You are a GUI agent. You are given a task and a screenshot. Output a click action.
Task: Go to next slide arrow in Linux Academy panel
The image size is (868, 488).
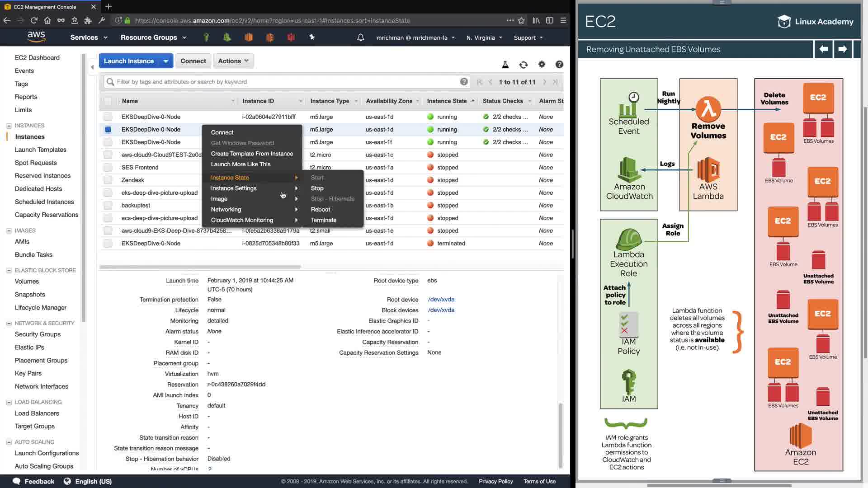pos(842,49)
